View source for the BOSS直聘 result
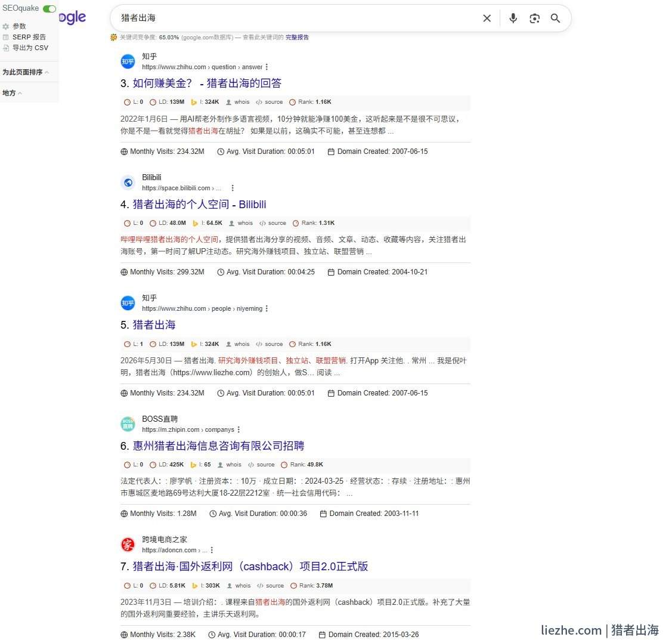The image size is (672, 643). (261, 465)
